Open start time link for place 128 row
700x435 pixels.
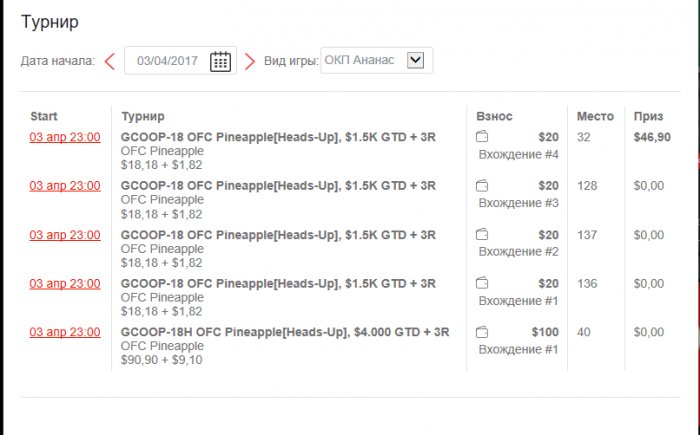65,186
